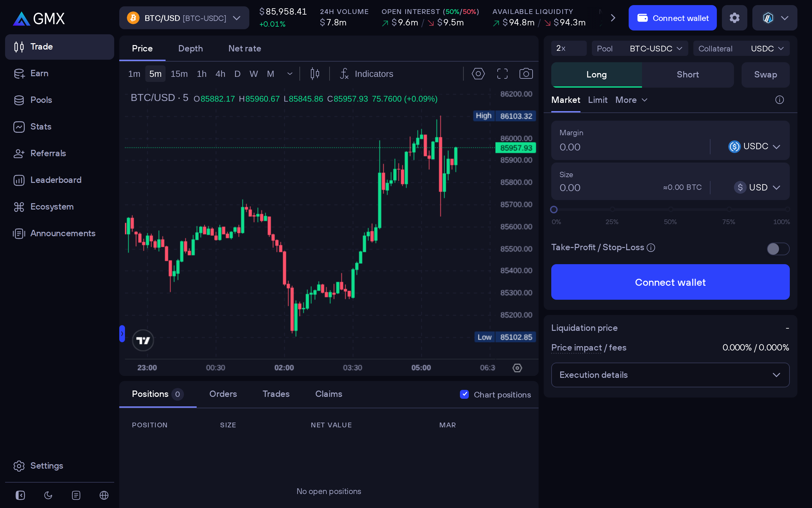Open the Indicators menu
Screen dimensions: 812x508
pyautogui.click(x=366, y=74)
